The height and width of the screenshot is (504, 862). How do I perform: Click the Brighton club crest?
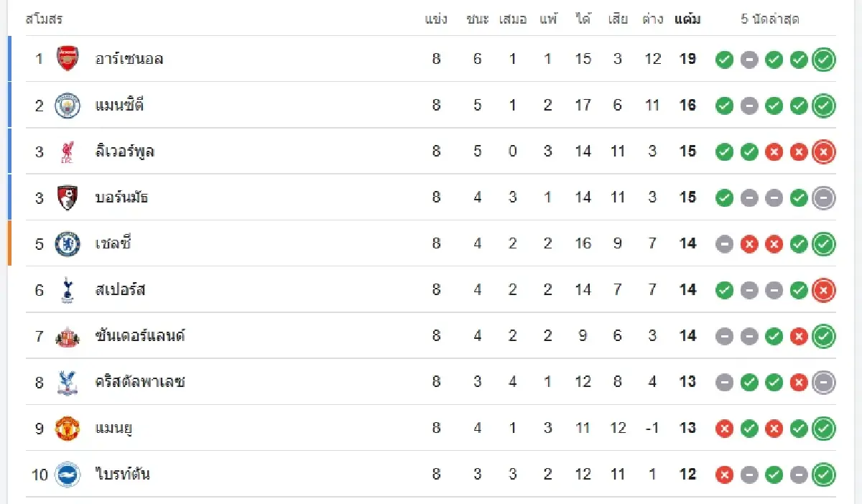coord(68,475)
